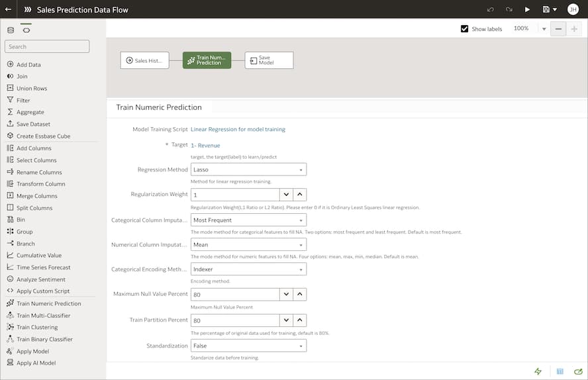Open the Regression Method dropdown
The height and width of the screenshot is (380, 588).
click(x=248, y=169)
